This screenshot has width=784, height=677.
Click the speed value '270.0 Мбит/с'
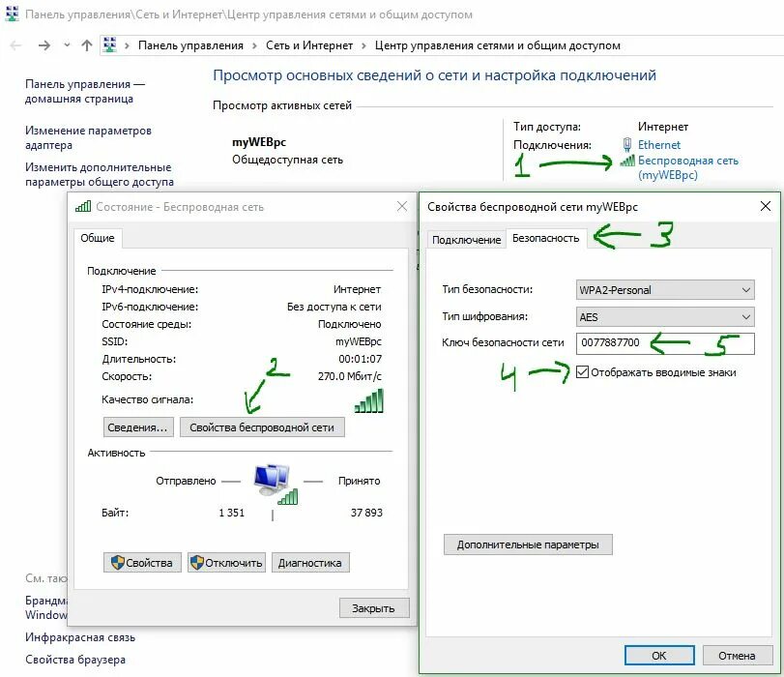[x=350, y=376]
